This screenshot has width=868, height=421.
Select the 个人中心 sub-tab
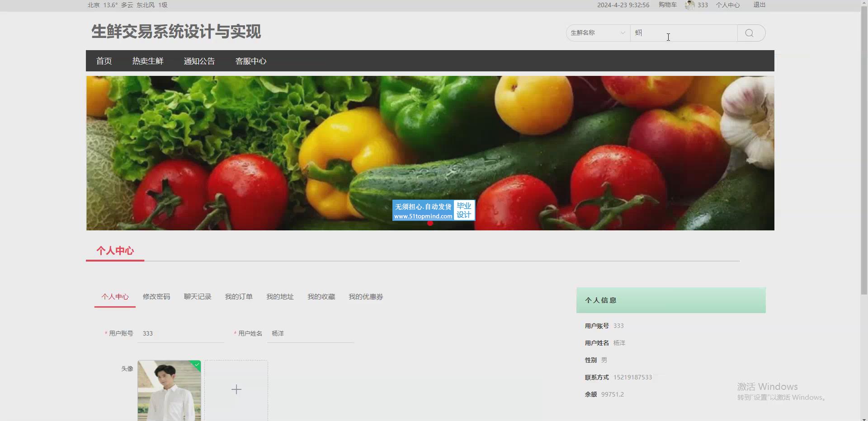[x=115, y=297]
